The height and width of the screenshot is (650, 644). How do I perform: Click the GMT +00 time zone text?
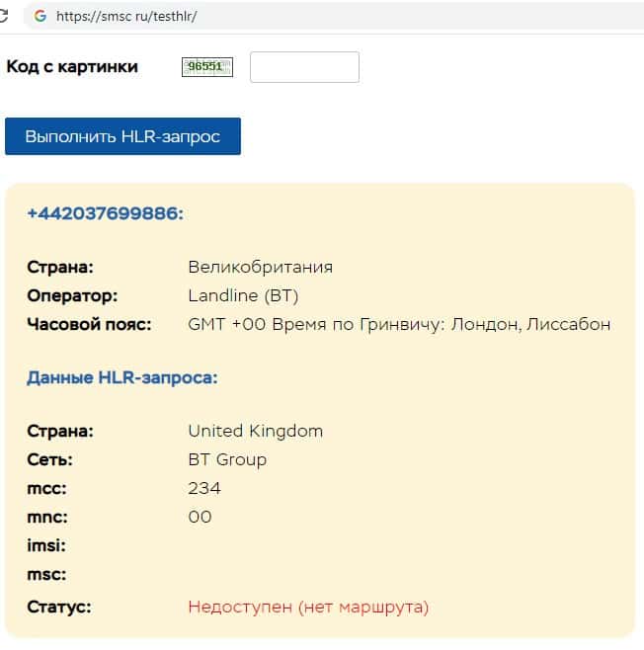point(399,324)
